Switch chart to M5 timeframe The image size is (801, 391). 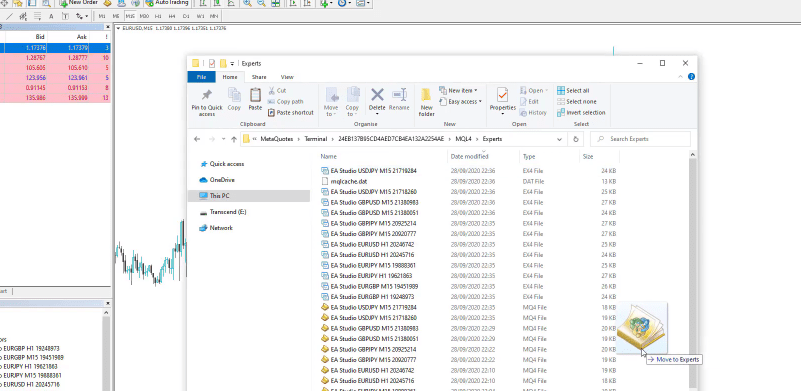[x=116, y=16]
